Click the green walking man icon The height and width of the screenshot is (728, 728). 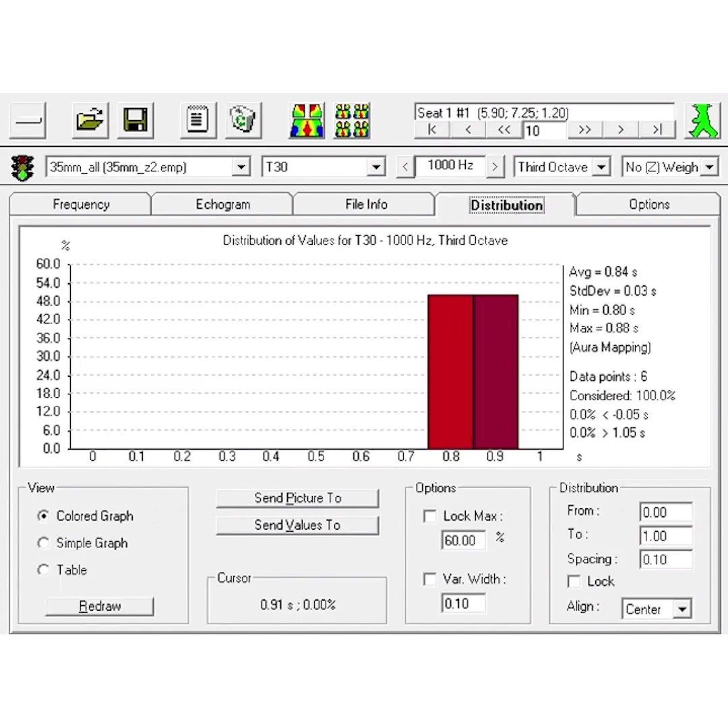coord(702,121)
